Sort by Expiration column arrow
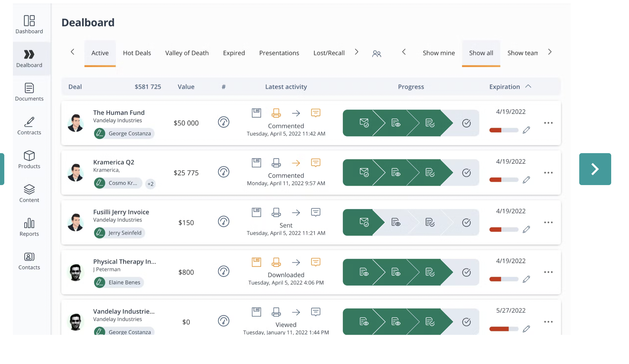This screenshot has width=629, height=364. tap(528, 86)
